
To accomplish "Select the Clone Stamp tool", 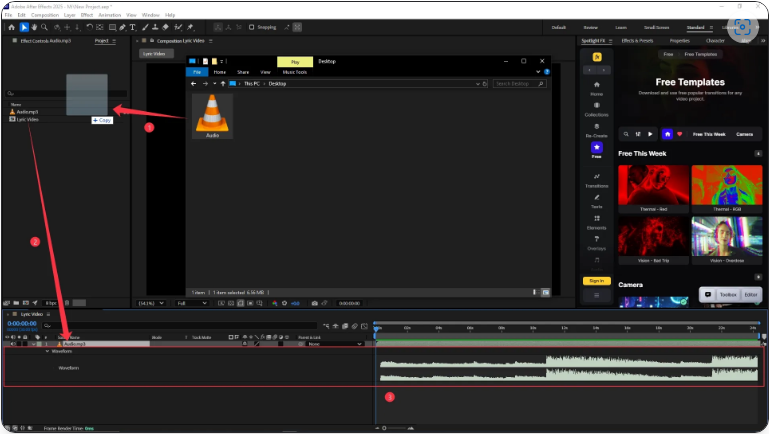I will tap(155, 27).
